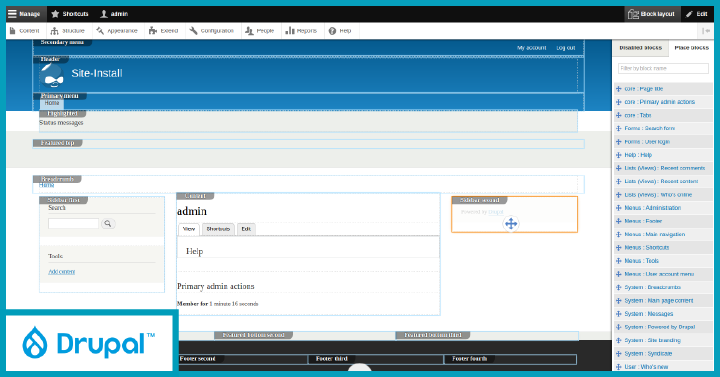The image size is (720, 377).
Task: Select System : Main page content block
Action: pos(658,301)
